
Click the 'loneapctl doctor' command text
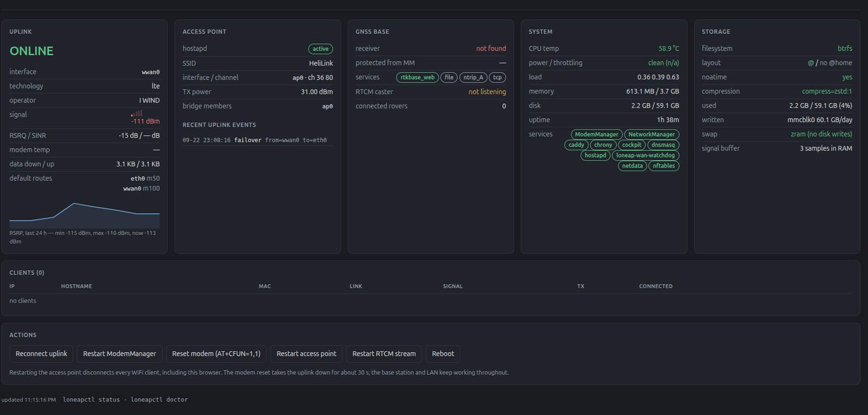click(159, 400)
